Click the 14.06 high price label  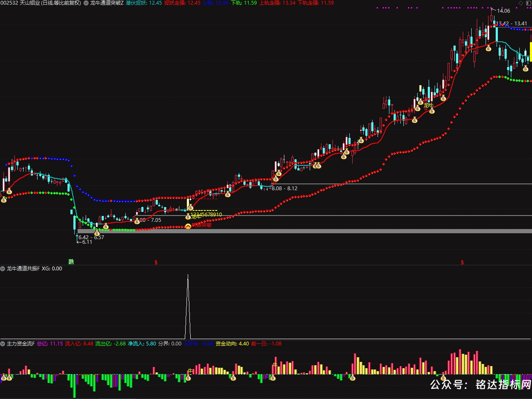pyautogui.click(x=503, y=11)
